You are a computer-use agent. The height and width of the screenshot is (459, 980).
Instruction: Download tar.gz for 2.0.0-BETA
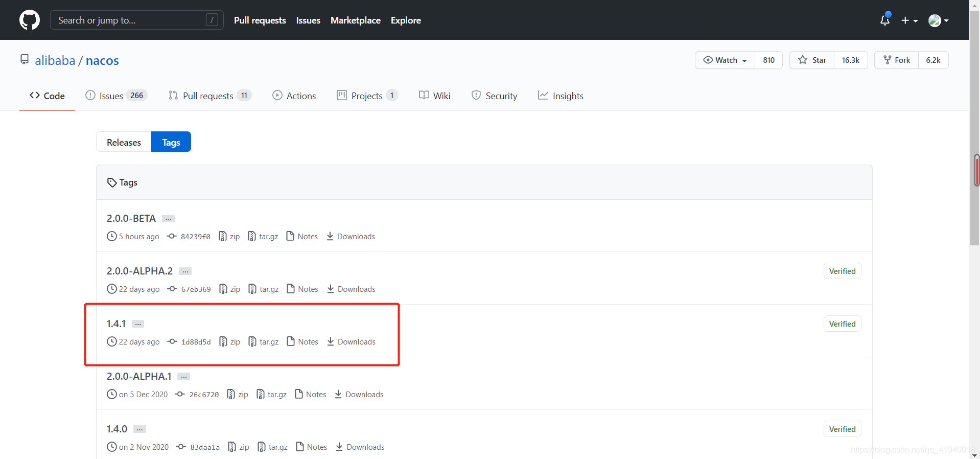tap(263, 236)
